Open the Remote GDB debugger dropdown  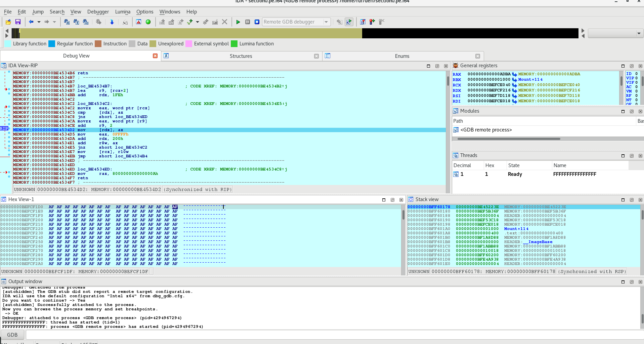click(x=326, y=22)
